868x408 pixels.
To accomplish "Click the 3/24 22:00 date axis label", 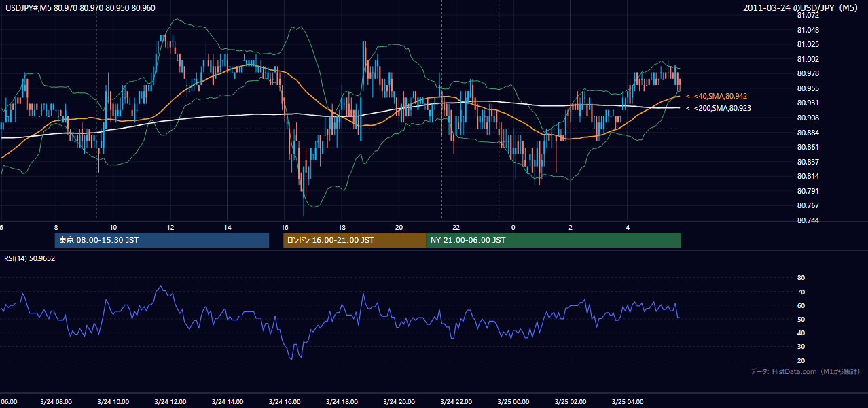I will [x=456, y=401].
